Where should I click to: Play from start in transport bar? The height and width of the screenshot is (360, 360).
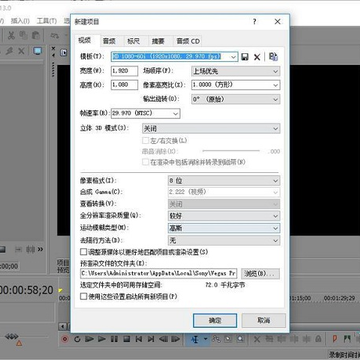pyautogui.click(x=89, y=339)
